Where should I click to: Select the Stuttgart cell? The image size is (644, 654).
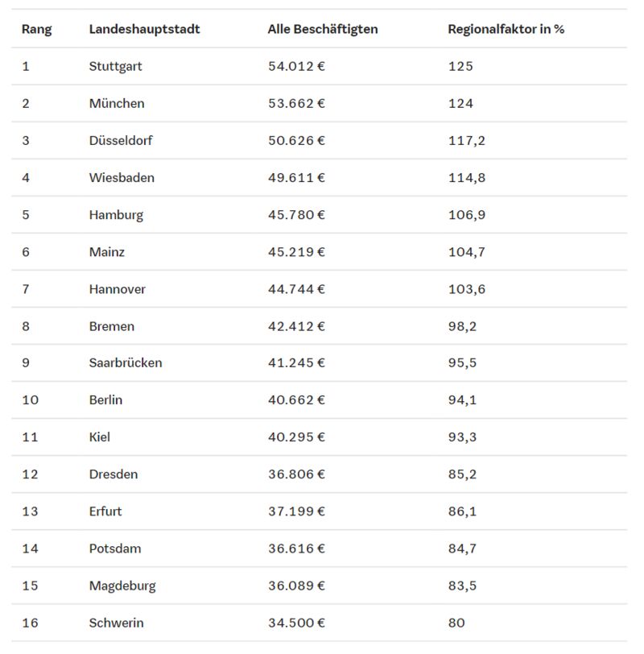tap(115, 66)
